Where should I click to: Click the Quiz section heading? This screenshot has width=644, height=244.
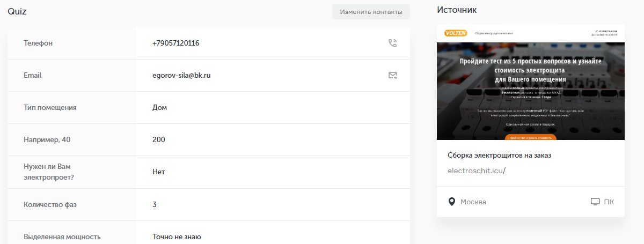coord(17,11)
